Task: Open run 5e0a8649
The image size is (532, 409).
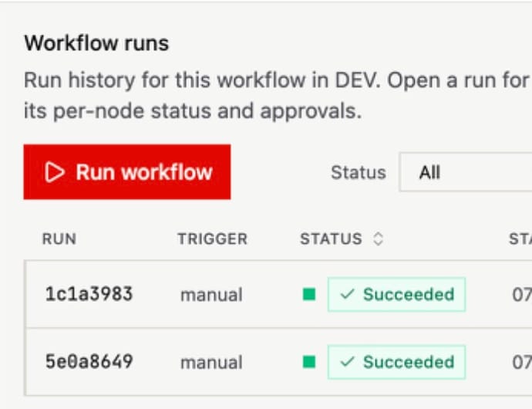Action: pos(89,362)
